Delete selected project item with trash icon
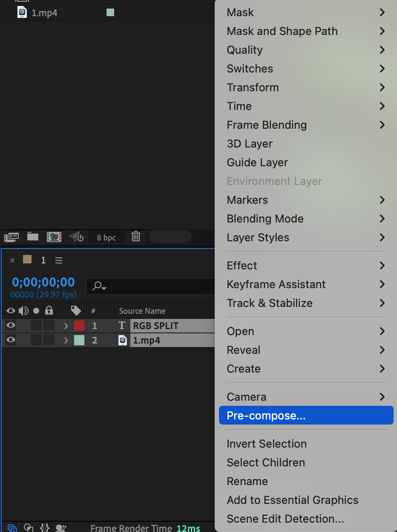 136,237
